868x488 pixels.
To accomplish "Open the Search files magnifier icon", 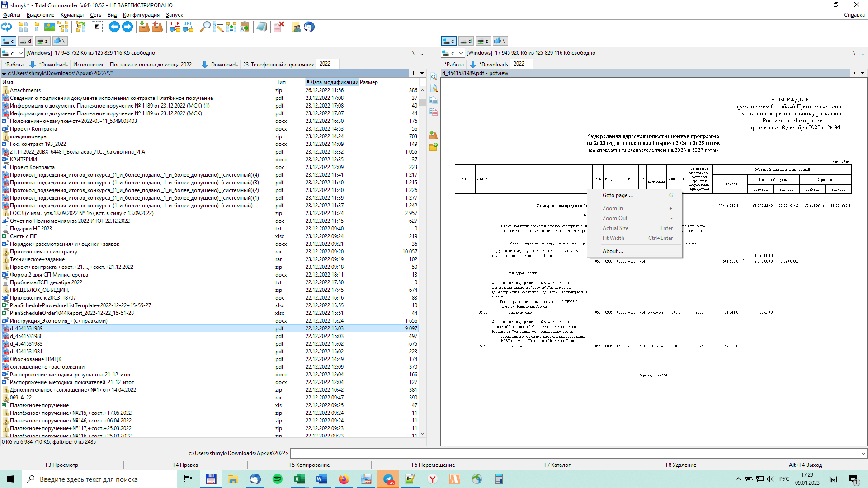I will pos(205,27).
